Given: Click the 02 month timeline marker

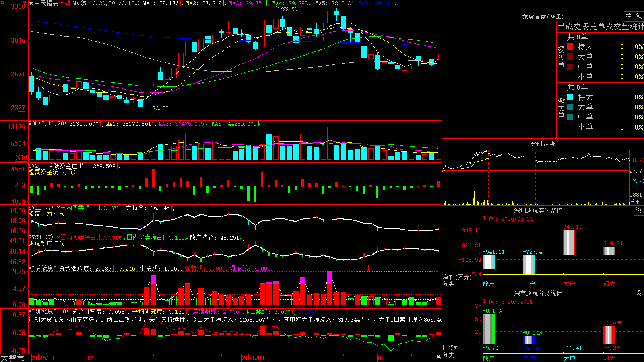Looking at the screenshot, I should pos(381,358).
